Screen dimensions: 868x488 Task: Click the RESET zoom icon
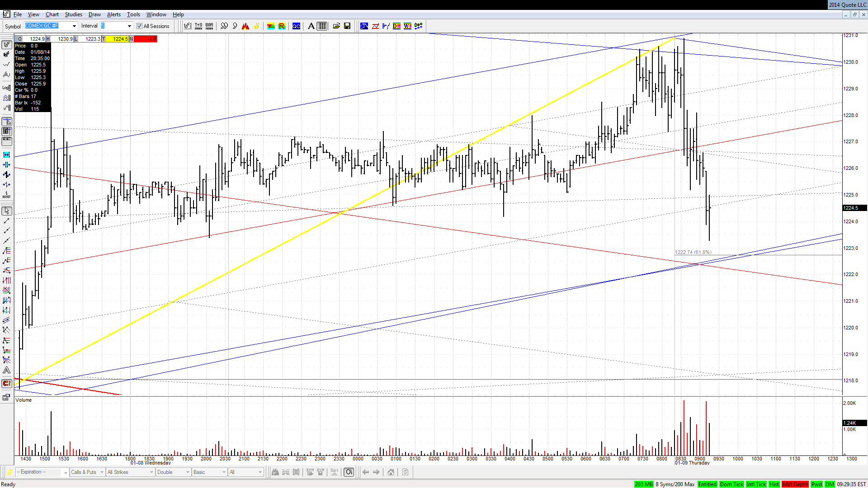click(6, 195)
